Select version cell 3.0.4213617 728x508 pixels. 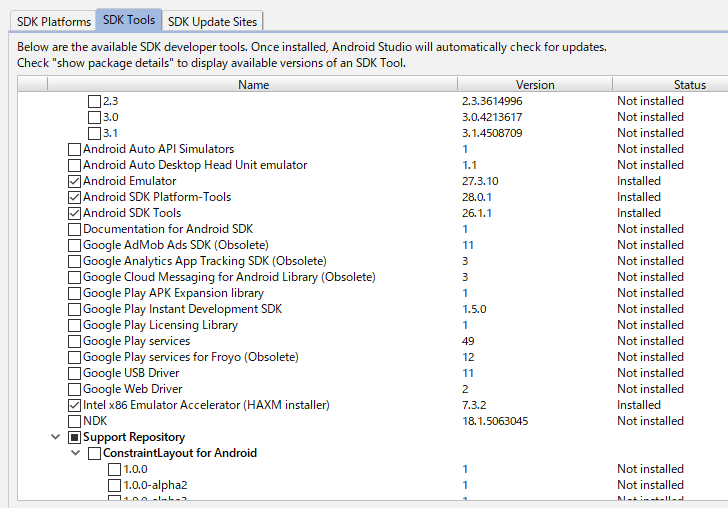point(492,117)
